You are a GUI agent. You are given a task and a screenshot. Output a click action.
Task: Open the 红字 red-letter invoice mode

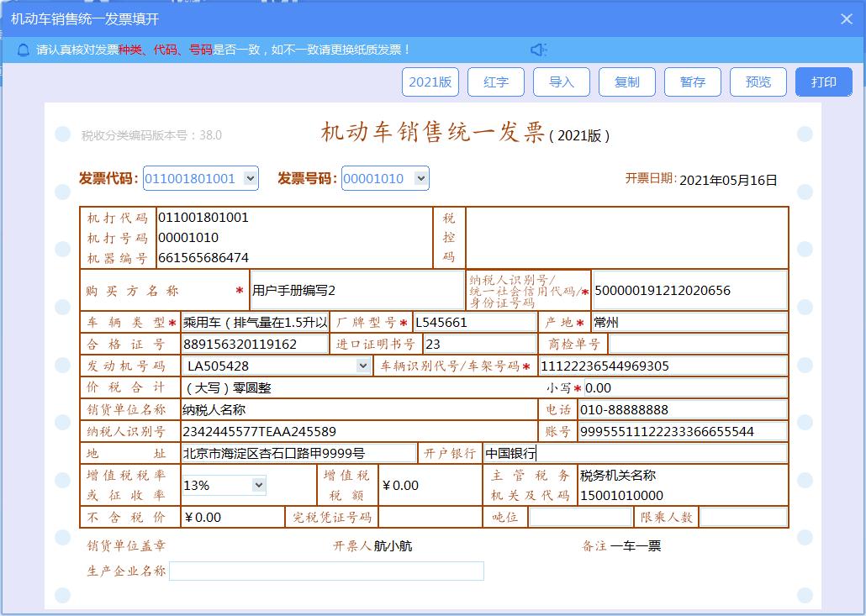tap(496, 82)
